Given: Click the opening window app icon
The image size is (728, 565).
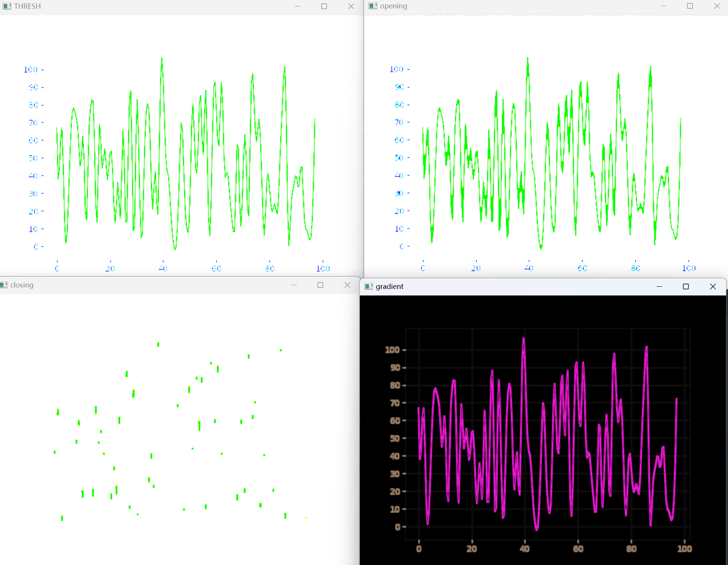Looking at the screenshot, I should coord(373,6).
